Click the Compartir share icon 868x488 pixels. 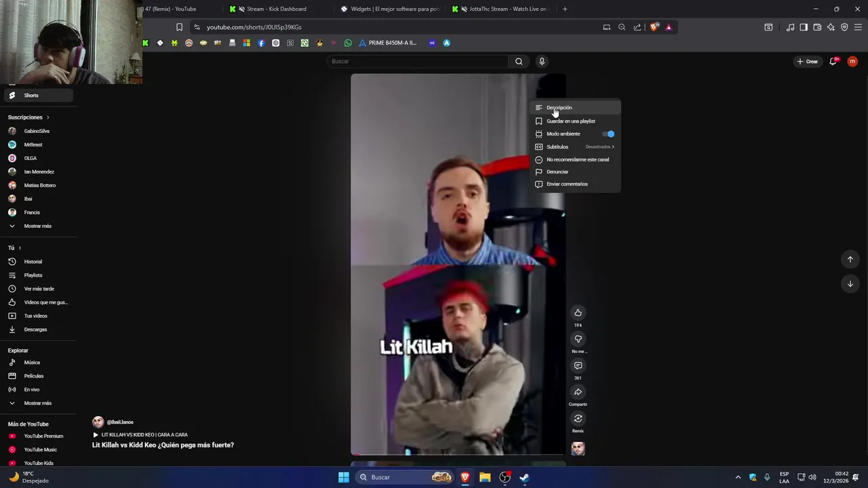(578, 392)
